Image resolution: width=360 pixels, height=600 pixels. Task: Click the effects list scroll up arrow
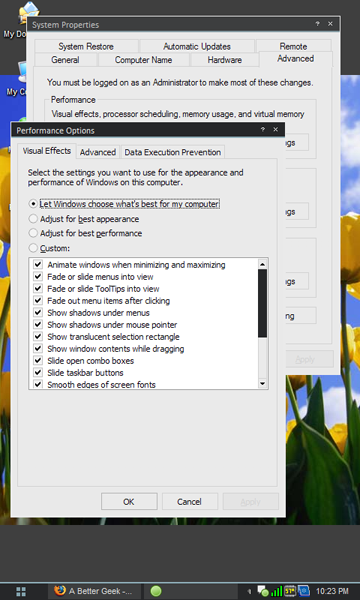pos(262,264)
